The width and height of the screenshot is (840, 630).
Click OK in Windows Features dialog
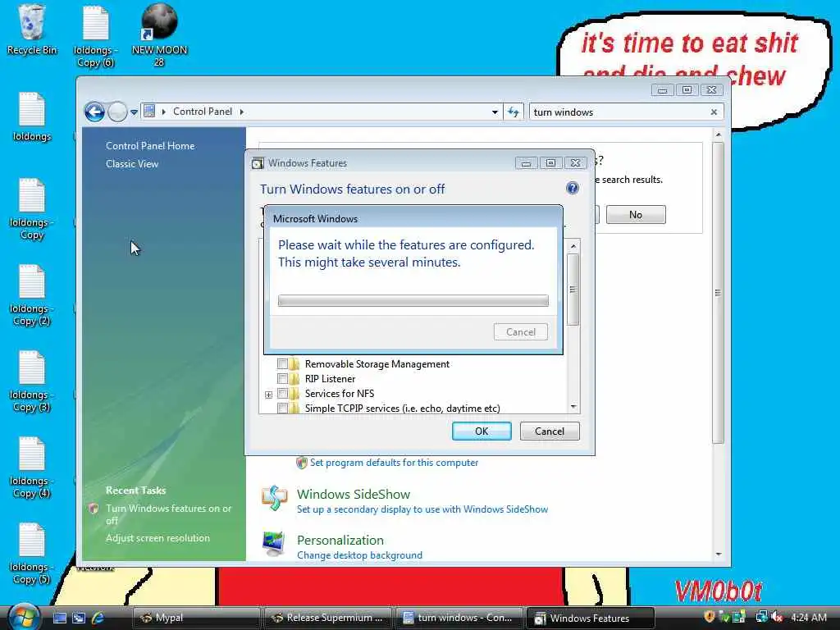(x=482, y=431)
